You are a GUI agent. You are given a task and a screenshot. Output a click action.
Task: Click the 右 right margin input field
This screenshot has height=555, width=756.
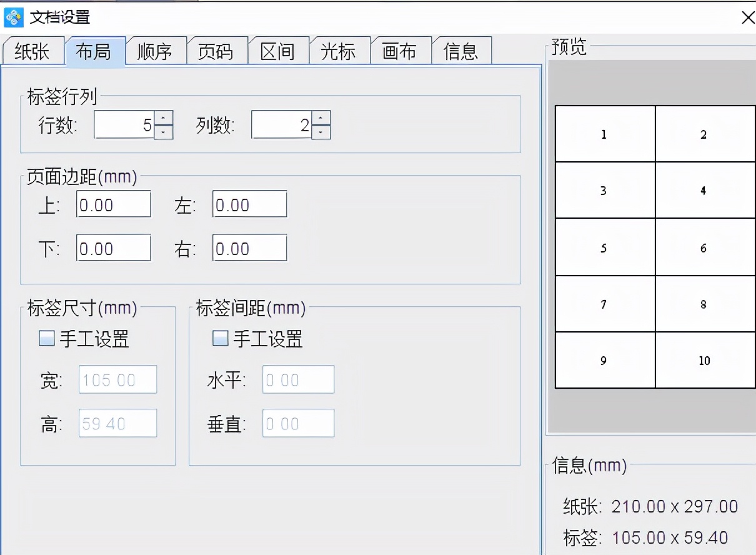pos(249,247)
